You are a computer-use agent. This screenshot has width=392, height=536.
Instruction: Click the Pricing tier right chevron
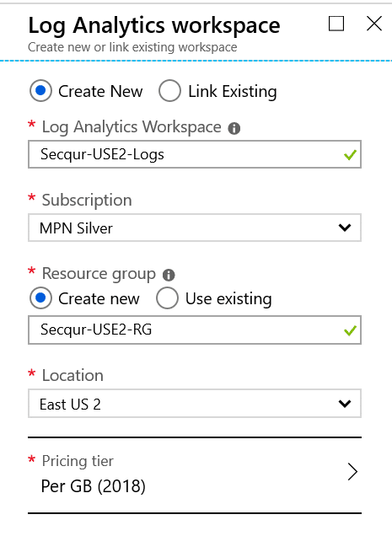pyautogui.click(x=352, y=472)
